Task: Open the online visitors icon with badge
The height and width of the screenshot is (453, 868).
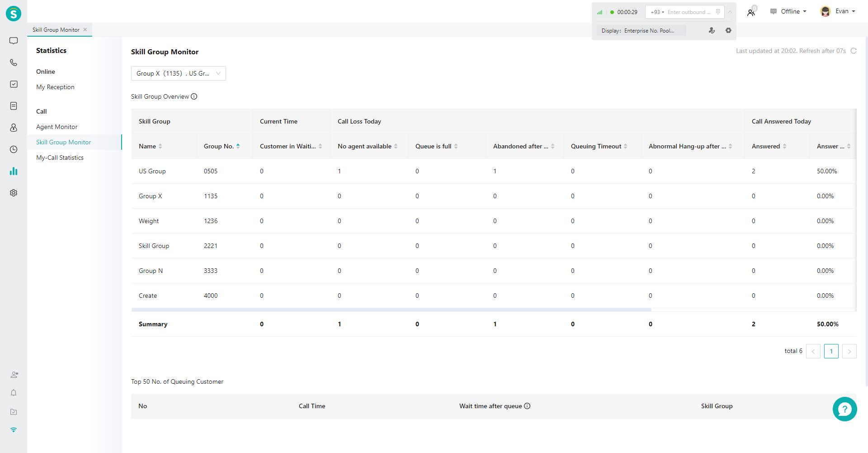Action: [751, 12]
